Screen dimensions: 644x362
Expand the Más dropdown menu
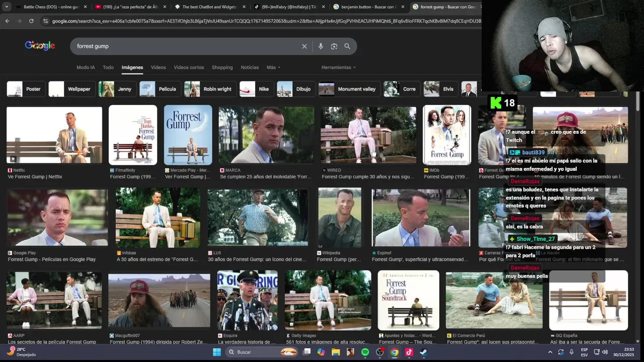pos(273,67)
